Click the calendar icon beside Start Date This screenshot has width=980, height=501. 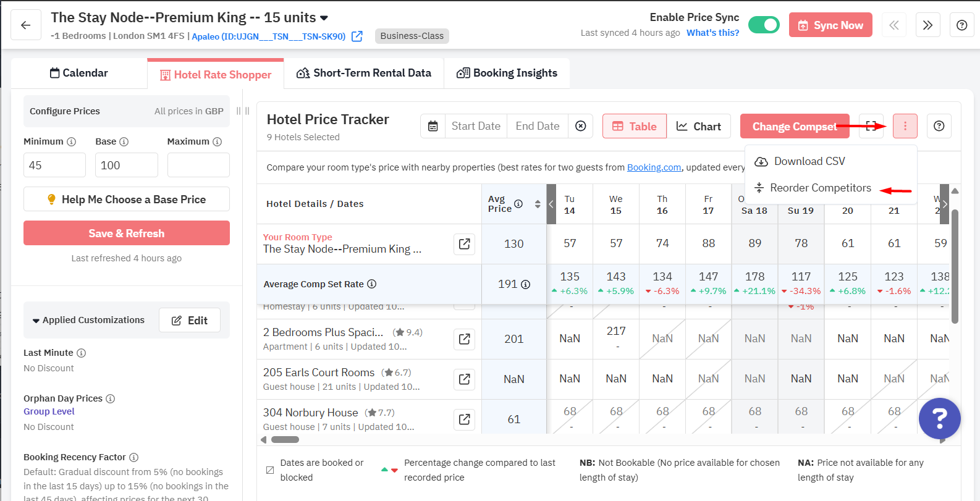click(433, 126)
